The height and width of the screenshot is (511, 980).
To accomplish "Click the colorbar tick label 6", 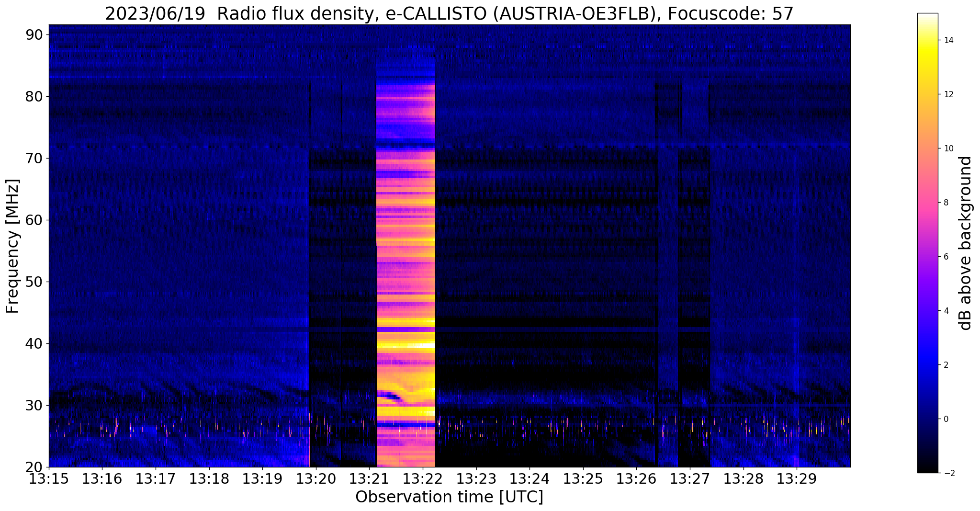I will 946,257.
